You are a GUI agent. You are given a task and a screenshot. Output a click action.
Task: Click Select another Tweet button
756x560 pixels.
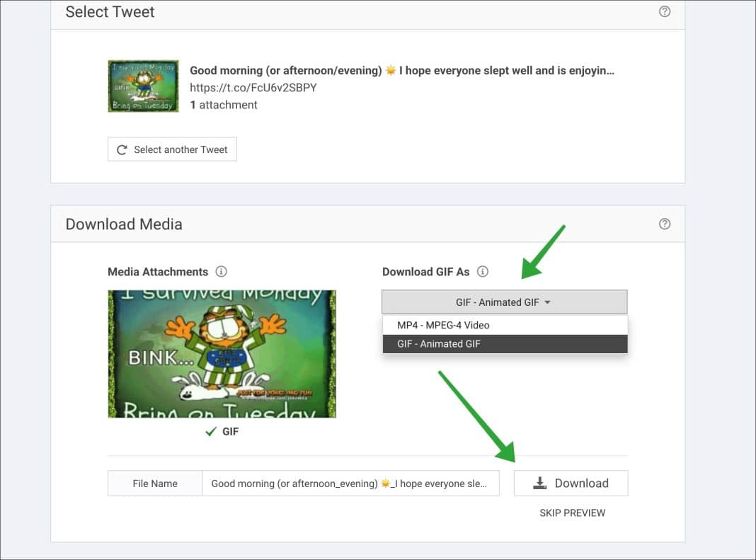172,149
